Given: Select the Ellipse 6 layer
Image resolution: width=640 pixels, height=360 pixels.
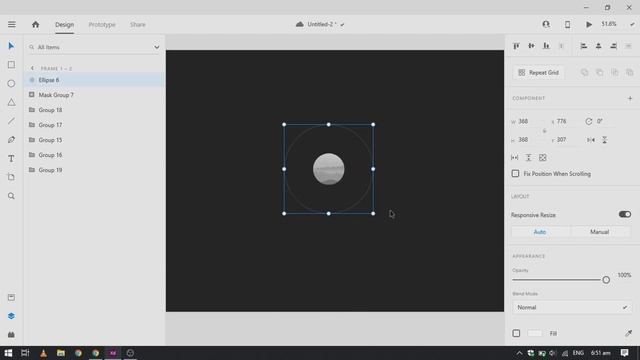Looking at the screenshot, I should pos(94,80).
